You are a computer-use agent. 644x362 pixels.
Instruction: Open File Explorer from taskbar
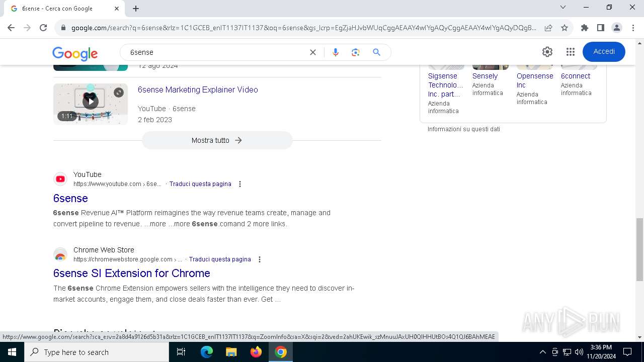coord(231,352)
